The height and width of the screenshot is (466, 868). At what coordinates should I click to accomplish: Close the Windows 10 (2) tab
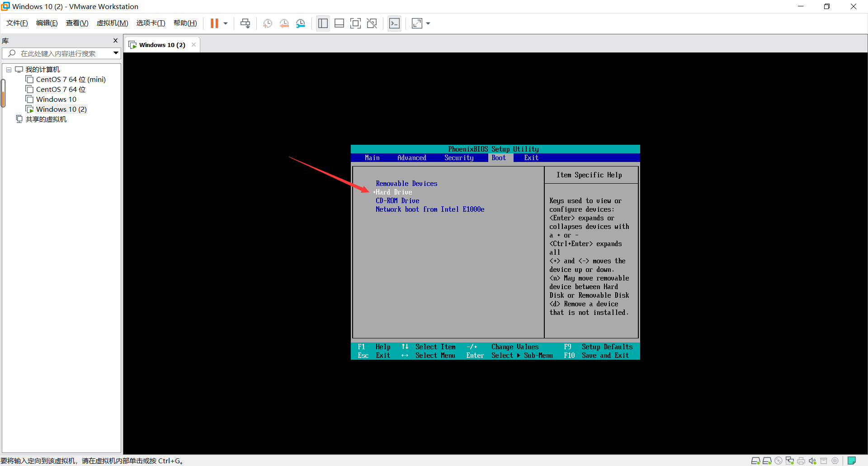(x=193, y=45)
